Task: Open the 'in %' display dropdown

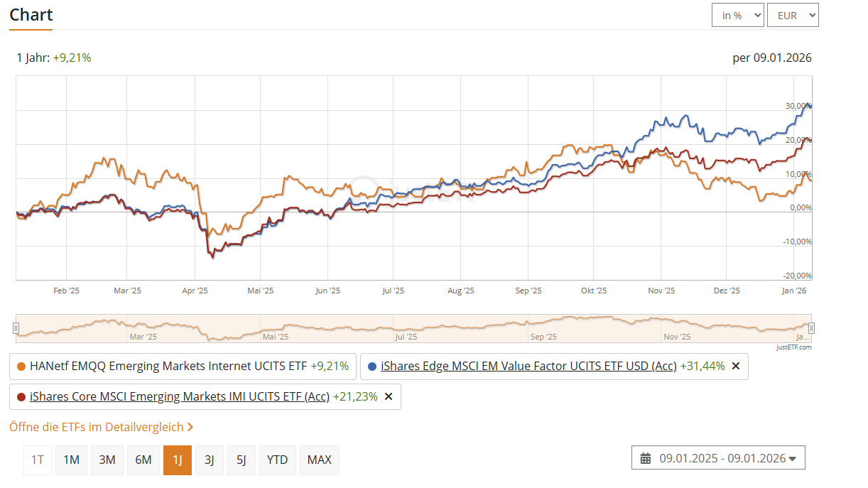Action: click(737, 16)
